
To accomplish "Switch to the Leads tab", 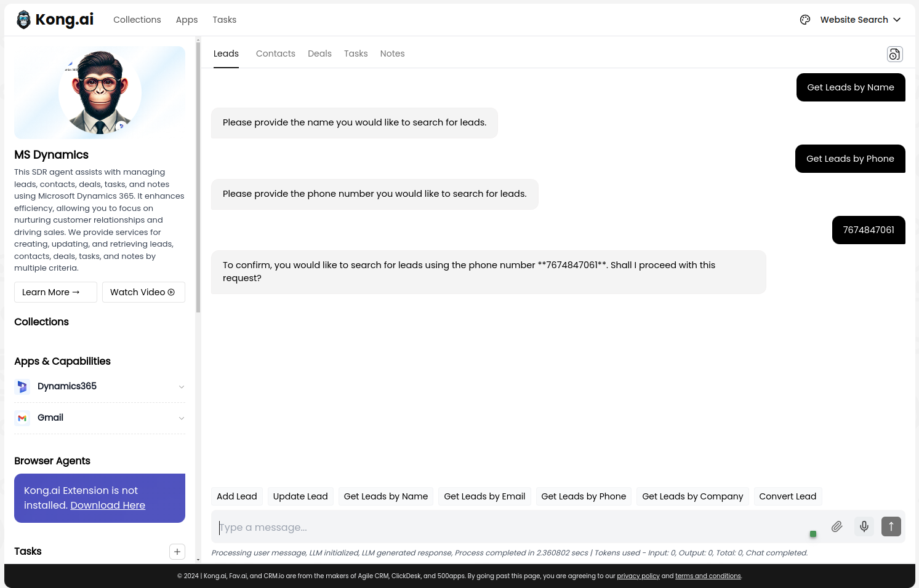I will click(226, 54).
